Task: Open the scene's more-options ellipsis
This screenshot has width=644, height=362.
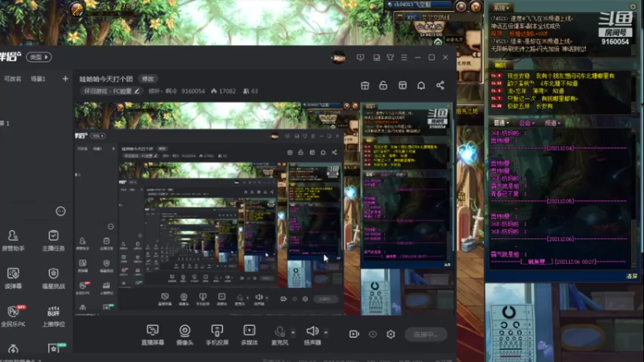Action: (x=61, y=211)
